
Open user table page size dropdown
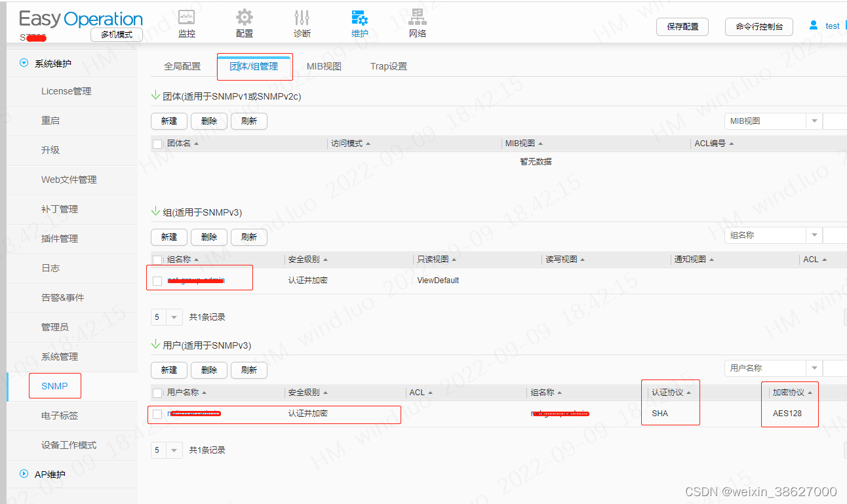174,450
